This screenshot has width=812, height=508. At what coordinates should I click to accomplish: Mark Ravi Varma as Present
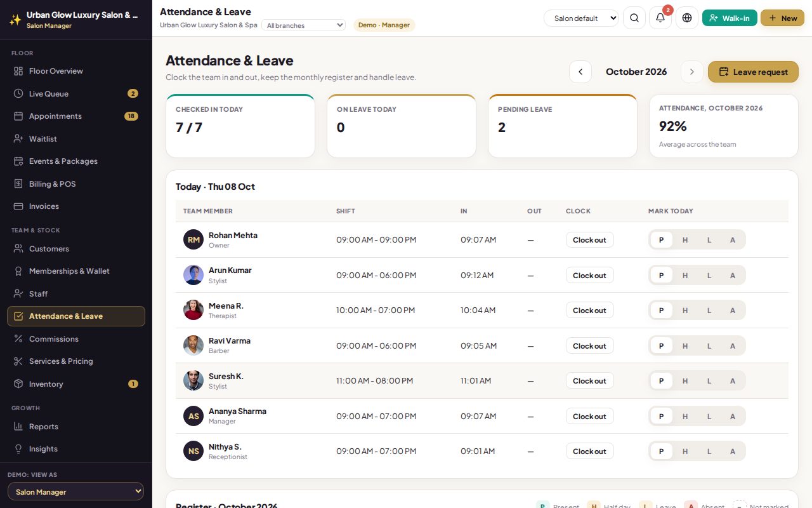[662, 346]
